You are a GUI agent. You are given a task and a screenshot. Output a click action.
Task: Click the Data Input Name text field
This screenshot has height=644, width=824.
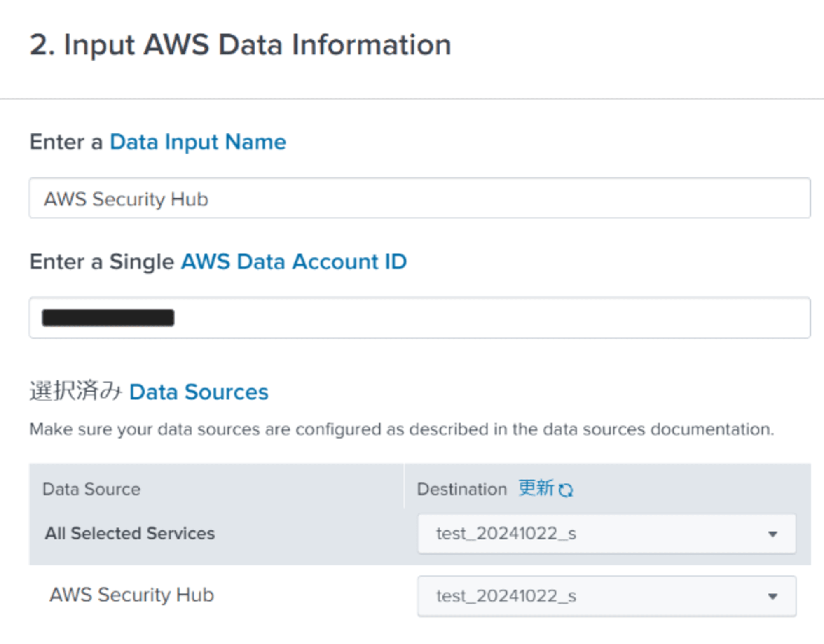coord(419,198)
